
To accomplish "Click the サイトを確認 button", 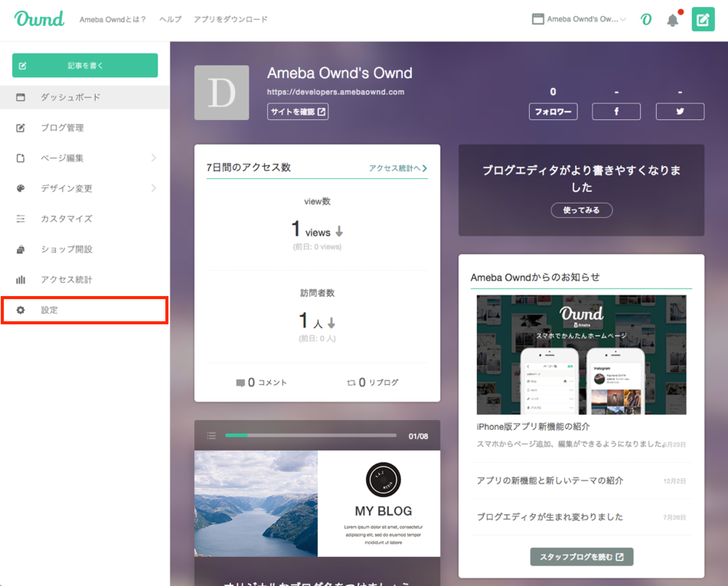I will [297, 112].
